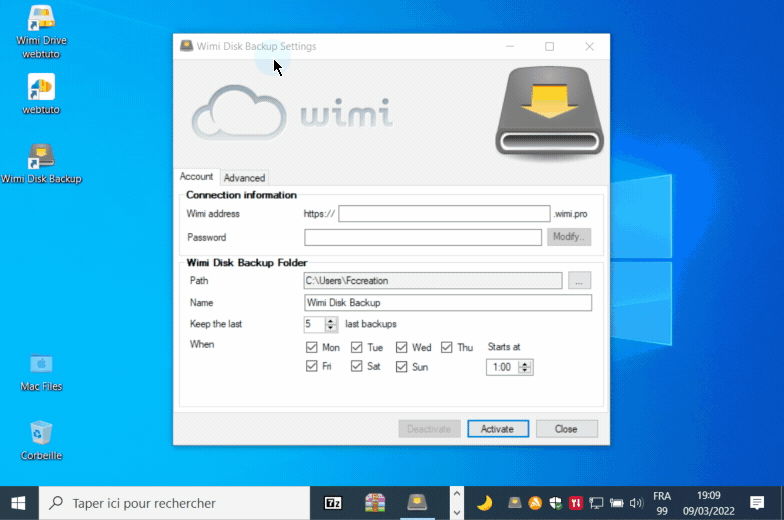Click the orange circular tray icon

tap(535, 503)
